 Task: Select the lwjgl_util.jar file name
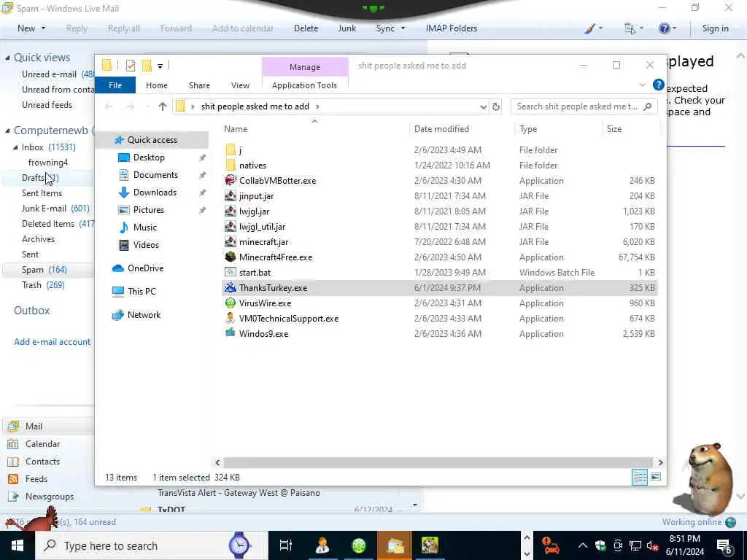(x=262, y=227)
